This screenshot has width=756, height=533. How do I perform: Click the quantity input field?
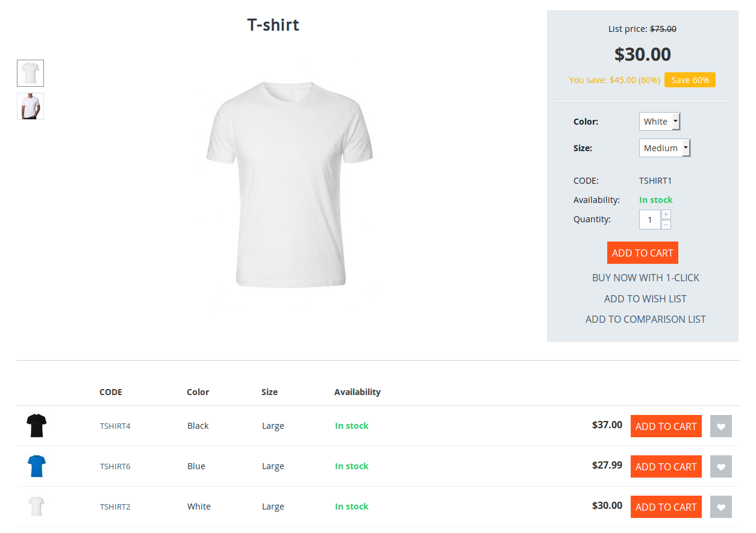650,220
